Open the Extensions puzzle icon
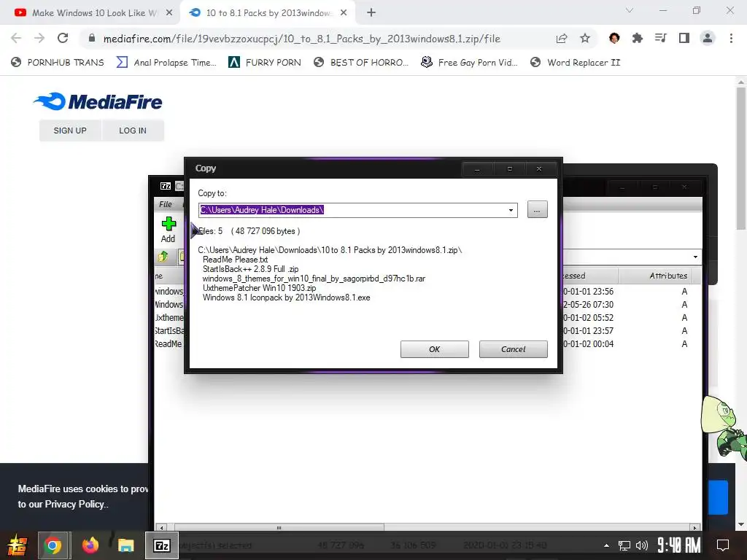Image resolution: width=747 pixels, height=560 pixels. 638,38
